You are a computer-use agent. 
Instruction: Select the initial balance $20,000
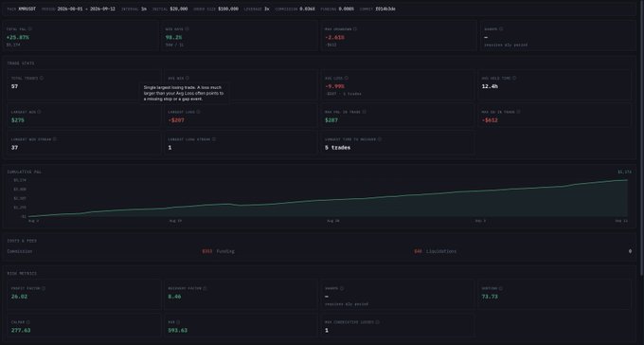click(179, 9)
